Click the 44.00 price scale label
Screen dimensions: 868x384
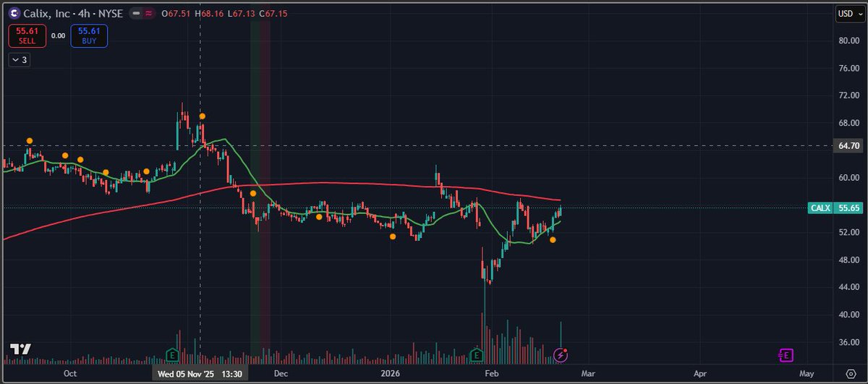848,287
